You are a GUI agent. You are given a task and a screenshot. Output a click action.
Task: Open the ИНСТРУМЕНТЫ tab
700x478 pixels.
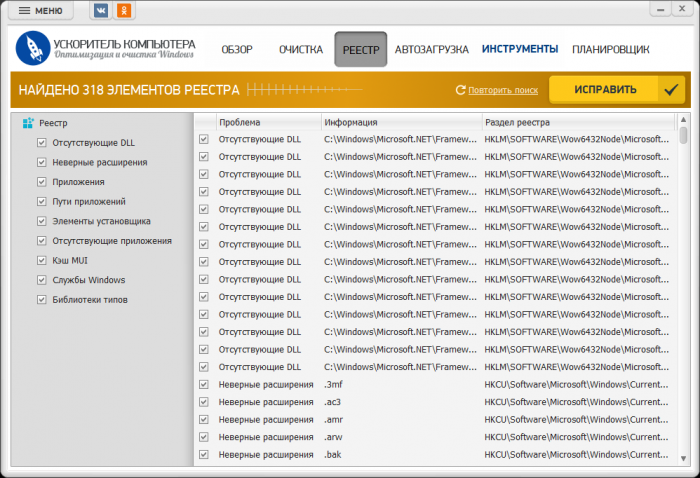pyautogui.click(x=519, y=49)
